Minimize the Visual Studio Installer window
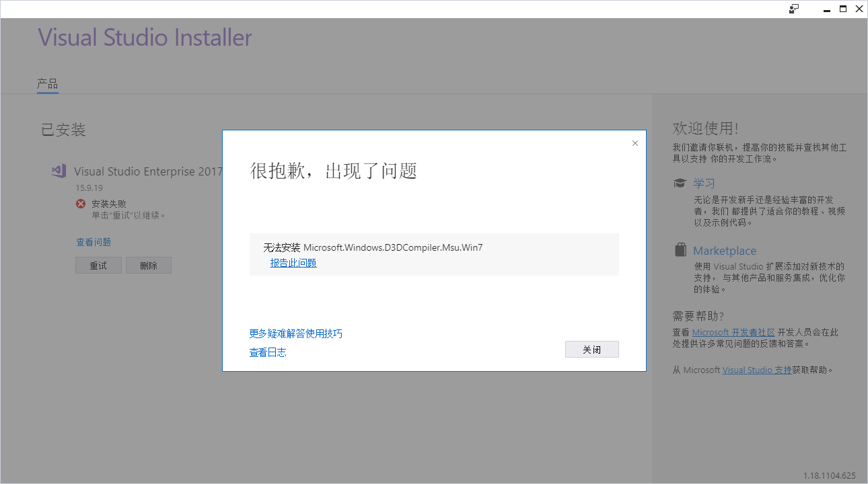 click(826, 9)
